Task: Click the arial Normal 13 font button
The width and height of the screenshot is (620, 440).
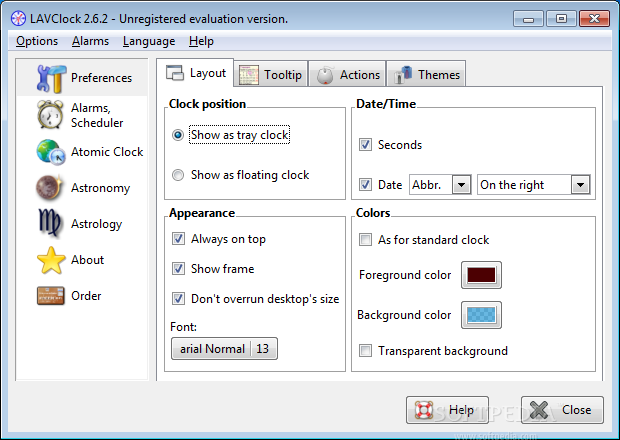Action: pyautogui.click(x=224, y=349)
